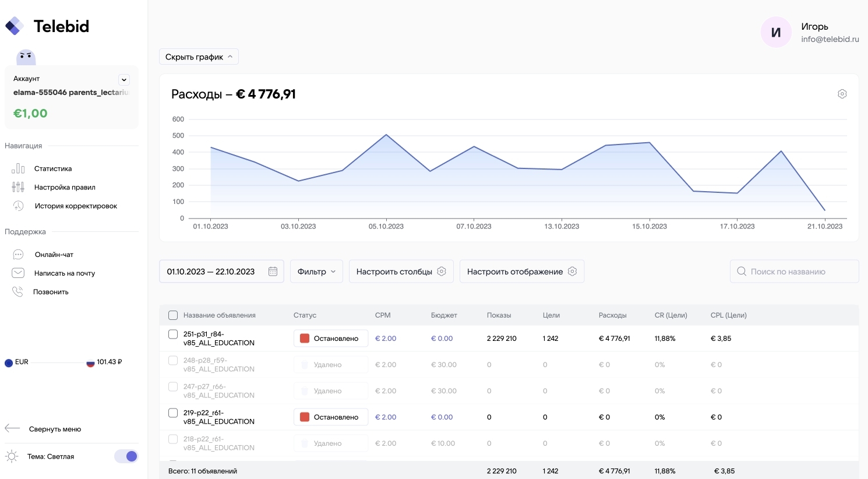The height and width of the screenshot is (479, 868).
Task: Open Написать на почту menu item
Action: coord(64,273)
